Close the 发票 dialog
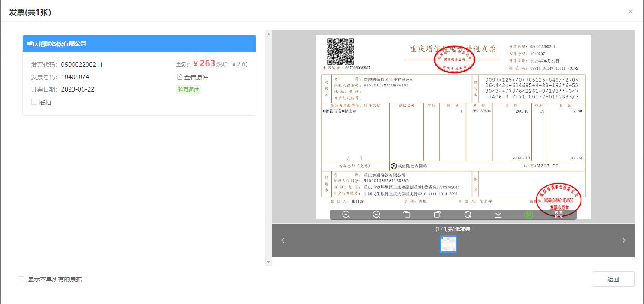Screen dimensions: 644x304 (x=630, y=12)
